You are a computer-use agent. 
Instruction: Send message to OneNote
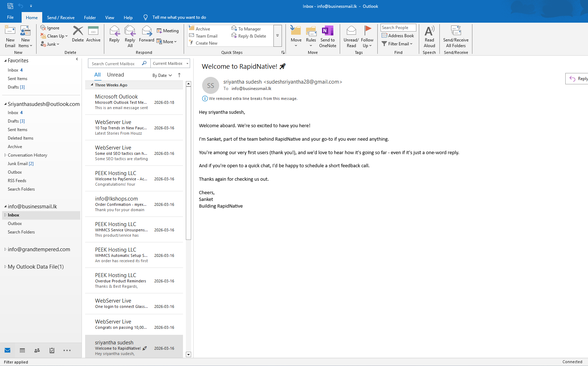coord(328,36)
